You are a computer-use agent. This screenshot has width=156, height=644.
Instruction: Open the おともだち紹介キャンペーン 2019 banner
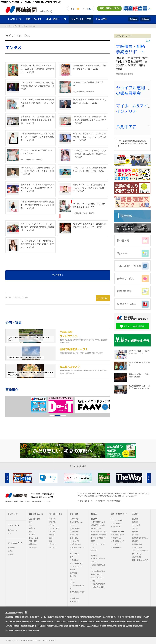pyautogui.click(x=132, y=174)
